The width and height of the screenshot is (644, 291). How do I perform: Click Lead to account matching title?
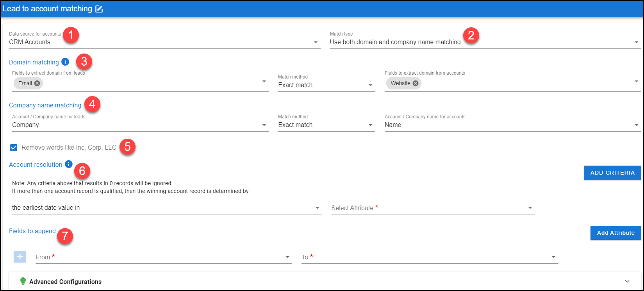pyautogui.click(x=47, y=9)
